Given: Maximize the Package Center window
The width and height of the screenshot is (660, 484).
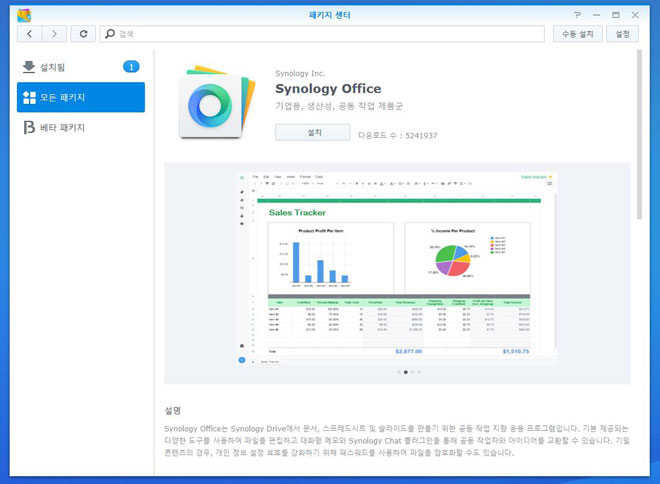Looking at the screenshot, I should 616,15.
